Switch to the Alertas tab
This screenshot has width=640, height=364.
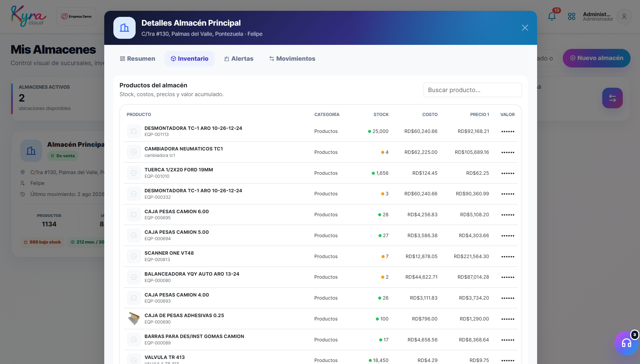click(239, 59)
